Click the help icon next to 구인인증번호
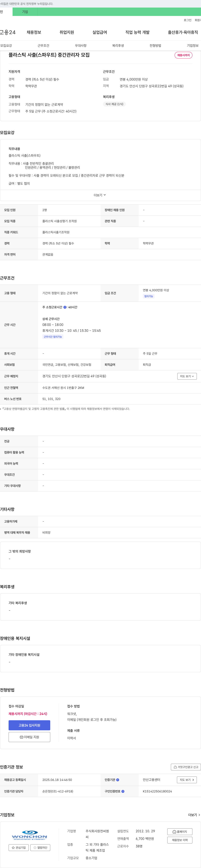The height and width of the screenshot is (868, 201). pyautogui.click(x=123, y=791)
